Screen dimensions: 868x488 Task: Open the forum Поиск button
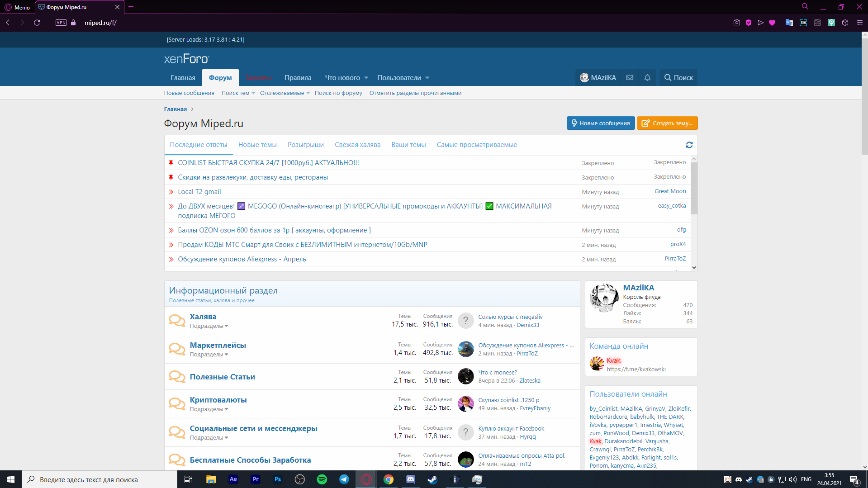(x=678, y=78)
